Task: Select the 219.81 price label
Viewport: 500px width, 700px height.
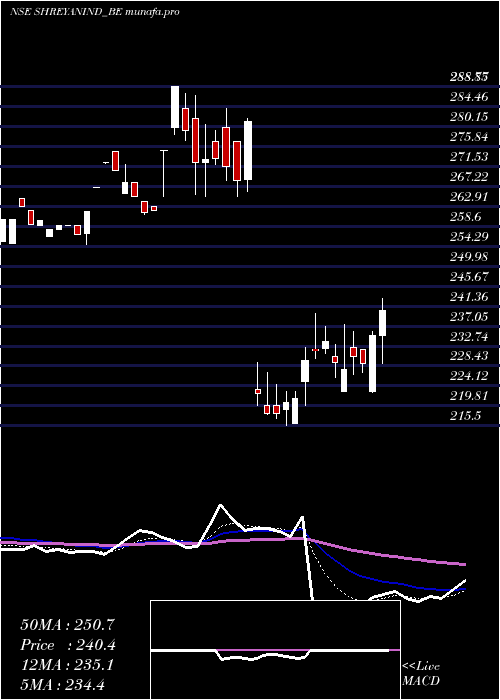Action: click(x=468, y=396)
